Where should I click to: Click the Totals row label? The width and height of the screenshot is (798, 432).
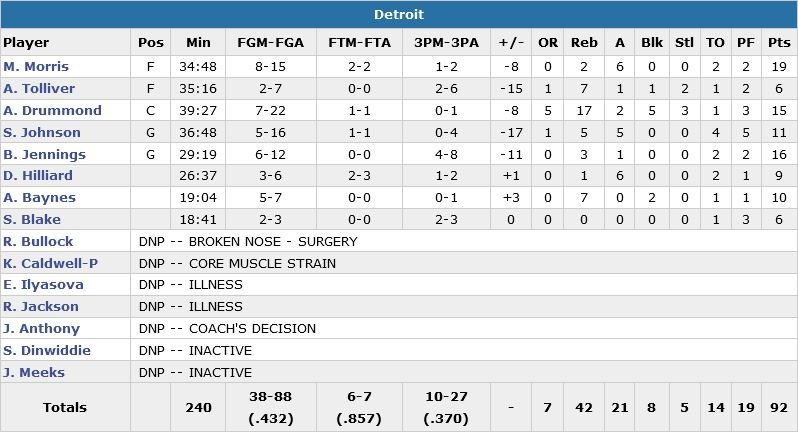[65, 408]
